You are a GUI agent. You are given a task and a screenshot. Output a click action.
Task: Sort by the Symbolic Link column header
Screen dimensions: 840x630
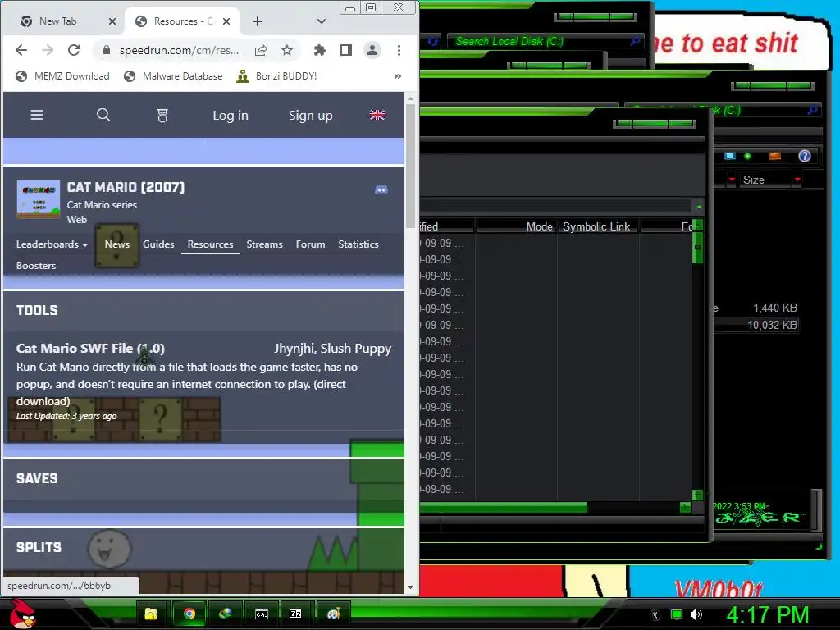tap(597, 226)
